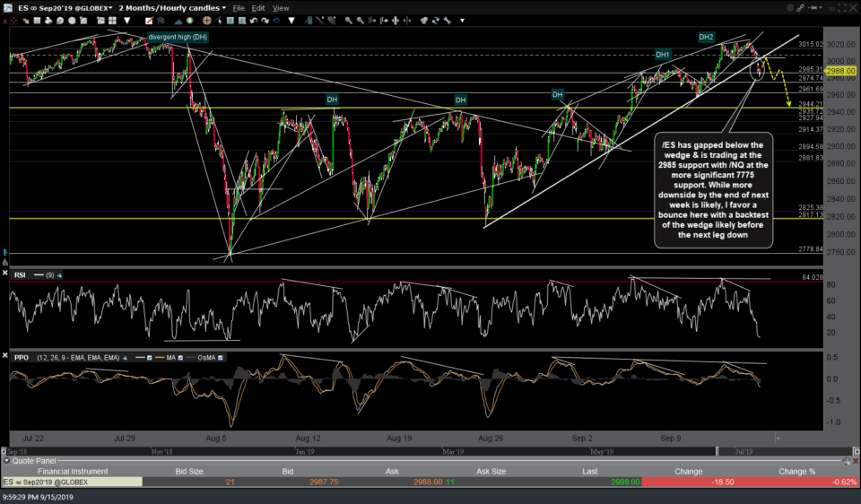Click the yellow 2988.00 current price tag
This screenshot has width=861, height=504.
[x=840, y=71]
